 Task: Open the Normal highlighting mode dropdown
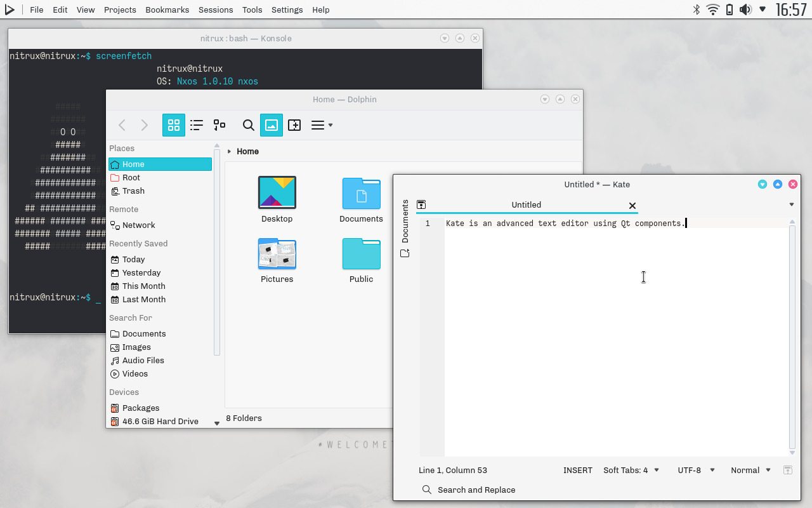point(750,470)
